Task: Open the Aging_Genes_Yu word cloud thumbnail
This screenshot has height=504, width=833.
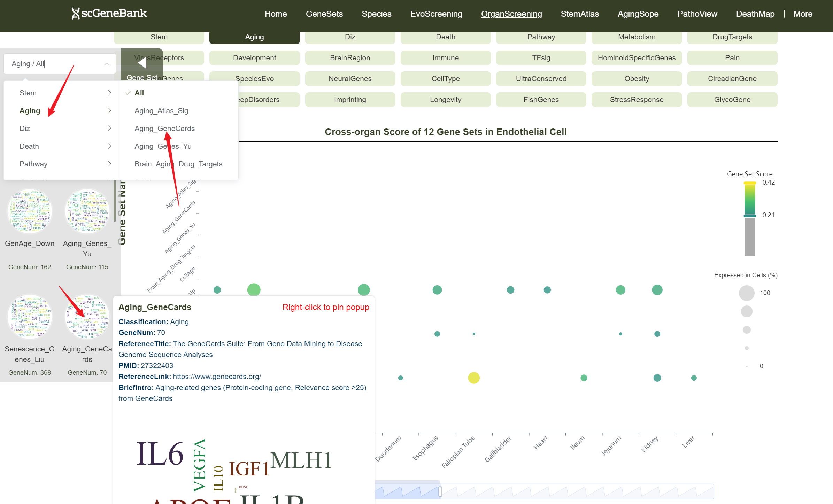Action: coord(87,211)
